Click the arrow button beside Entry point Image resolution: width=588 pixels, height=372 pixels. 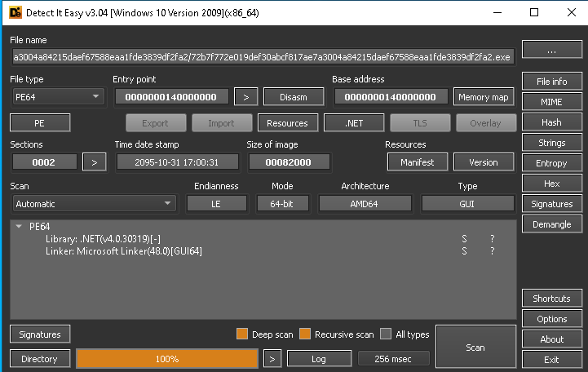[x=245, y=97]
